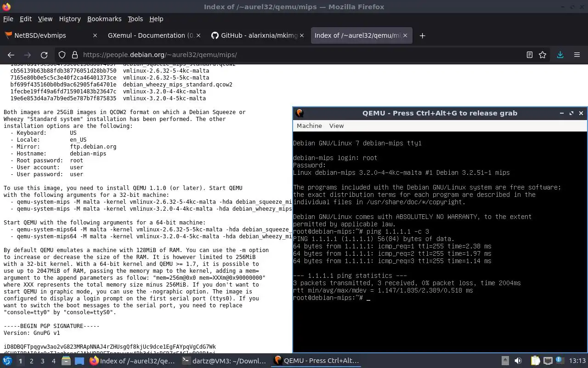588x368 pixels.
Task: Click the vmlinux-3.2.0-4-5kc-malta checksum line
Action: click(108, 98)
